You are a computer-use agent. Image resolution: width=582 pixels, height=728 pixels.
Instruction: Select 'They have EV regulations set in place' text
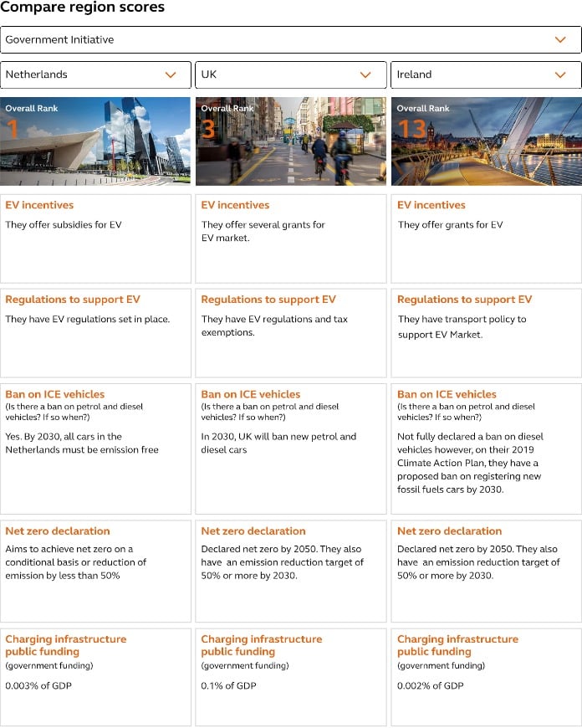pos(88,319)
